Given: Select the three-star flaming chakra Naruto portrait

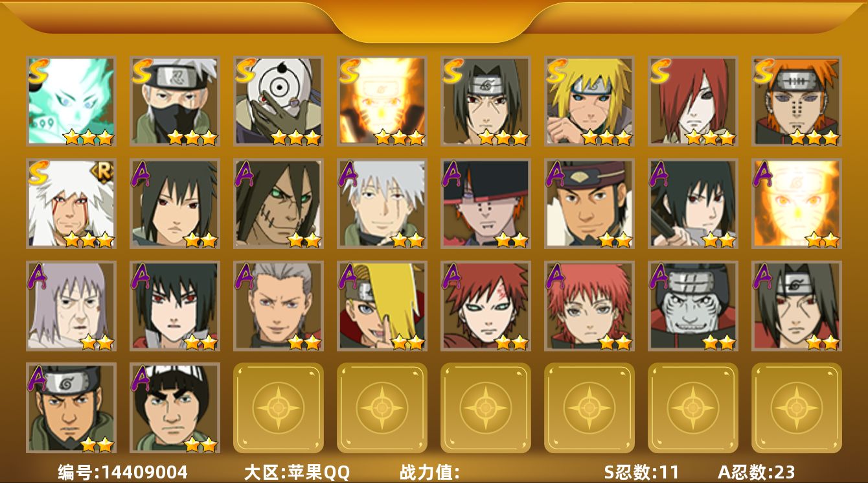Looking at the screenshot, I should (382, 100).
